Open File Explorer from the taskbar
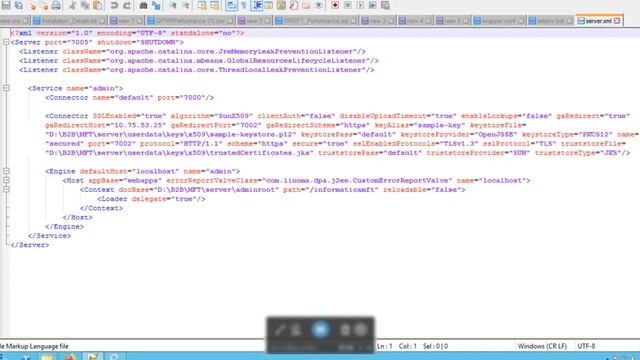This screenshot has width=640, height=360. point(47,357)
